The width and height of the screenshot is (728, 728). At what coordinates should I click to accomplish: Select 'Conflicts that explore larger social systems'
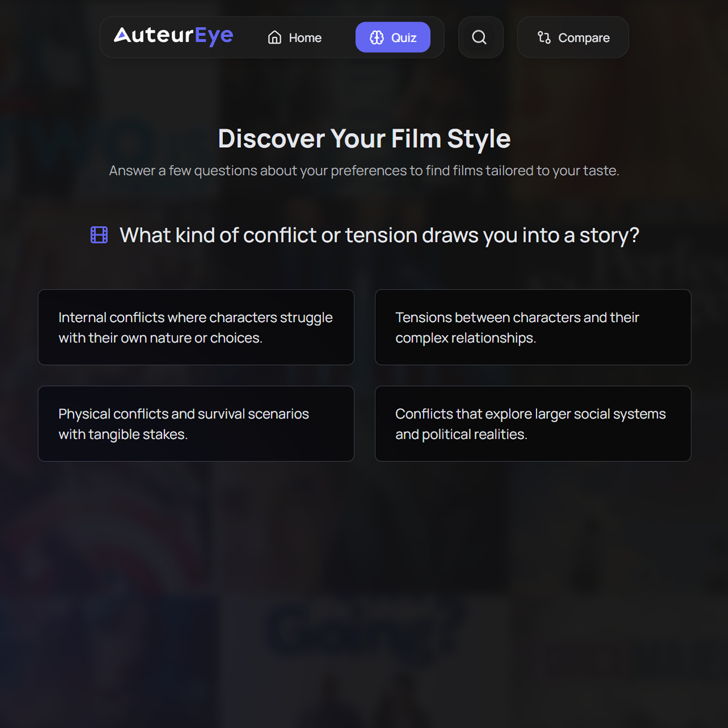[533, 423]
